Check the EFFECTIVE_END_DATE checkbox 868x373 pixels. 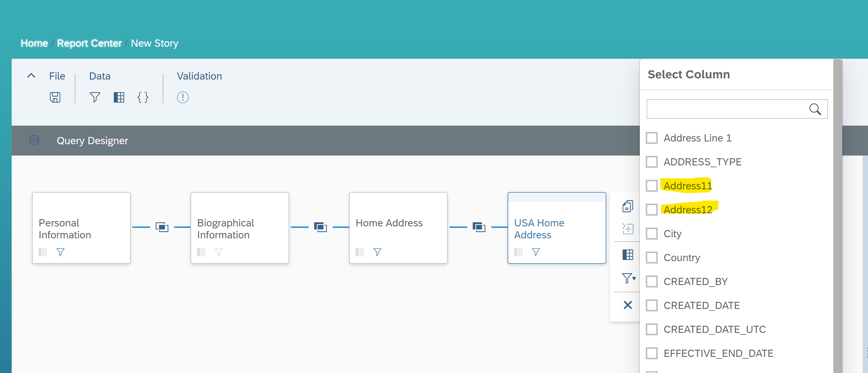652,353
